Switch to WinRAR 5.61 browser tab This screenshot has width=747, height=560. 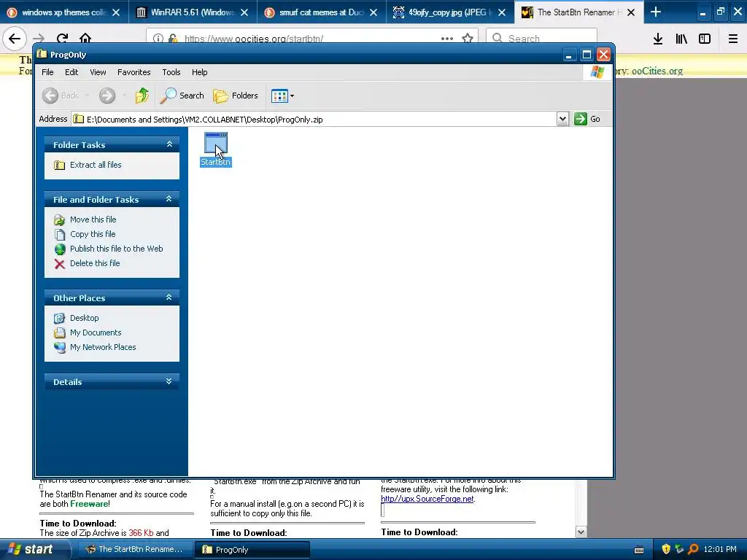tap(193, 12)
